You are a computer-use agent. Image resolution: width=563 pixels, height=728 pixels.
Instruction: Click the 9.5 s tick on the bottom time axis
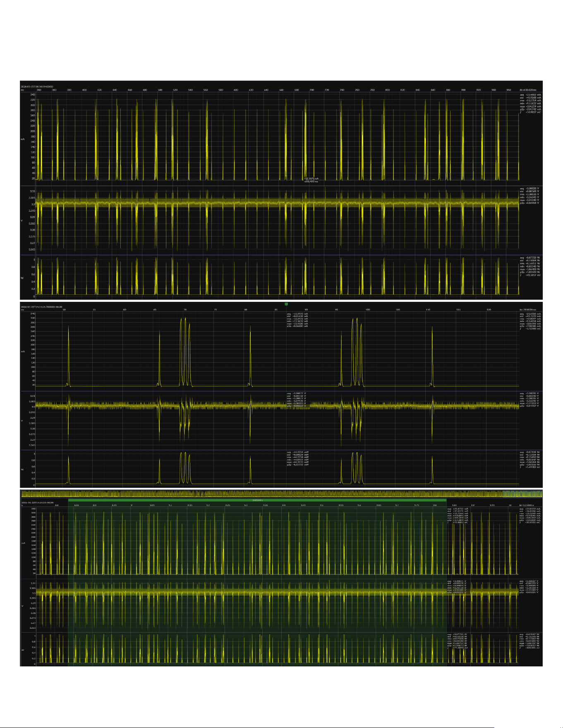click(322, 505)
